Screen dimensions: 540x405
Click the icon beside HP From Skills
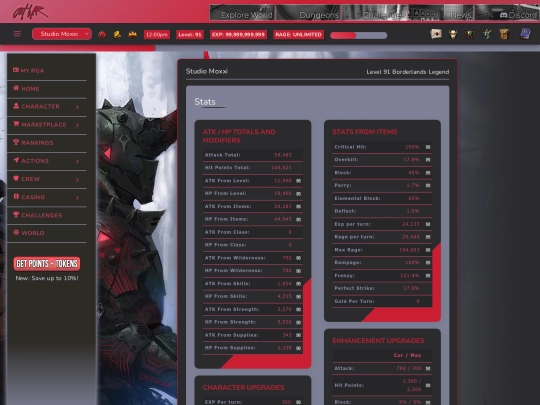pos(299,297)
